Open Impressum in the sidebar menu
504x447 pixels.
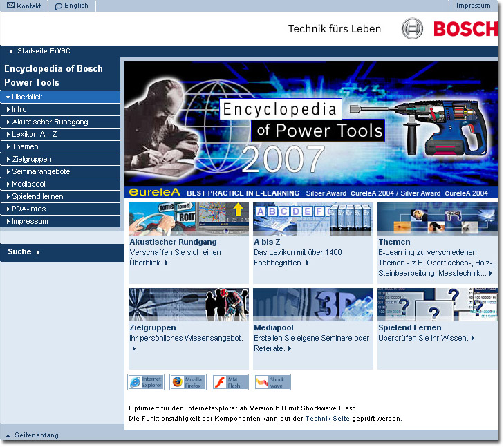[60, 222]
